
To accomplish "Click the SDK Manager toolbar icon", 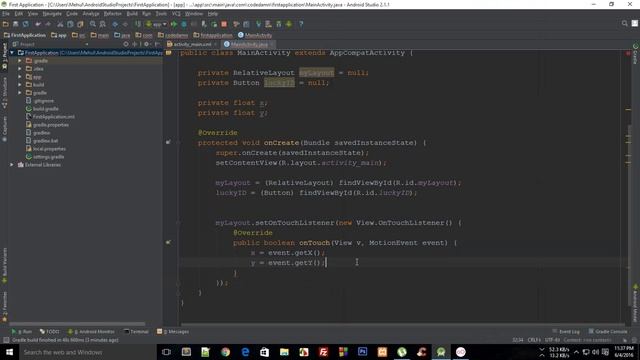I will click(279, 24).
